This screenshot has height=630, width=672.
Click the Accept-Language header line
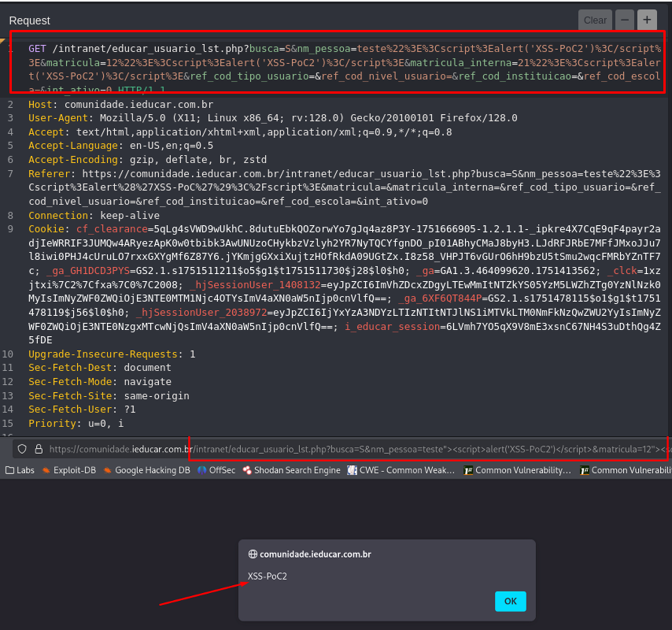(x=121, y=146)
